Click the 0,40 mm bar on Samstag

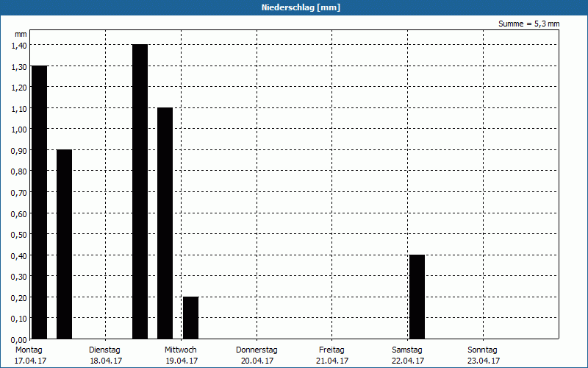click(x=417, y=297)
